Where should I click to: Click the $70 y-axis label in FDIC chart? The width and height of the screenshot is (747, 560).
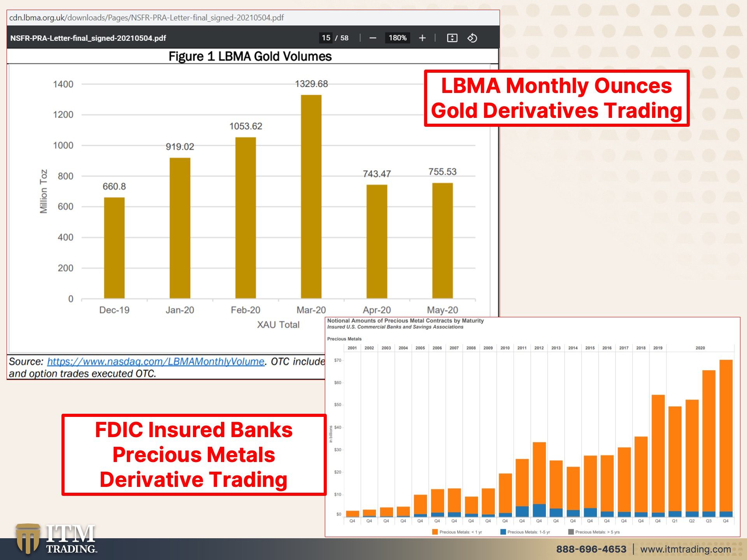tap(337, 360)
